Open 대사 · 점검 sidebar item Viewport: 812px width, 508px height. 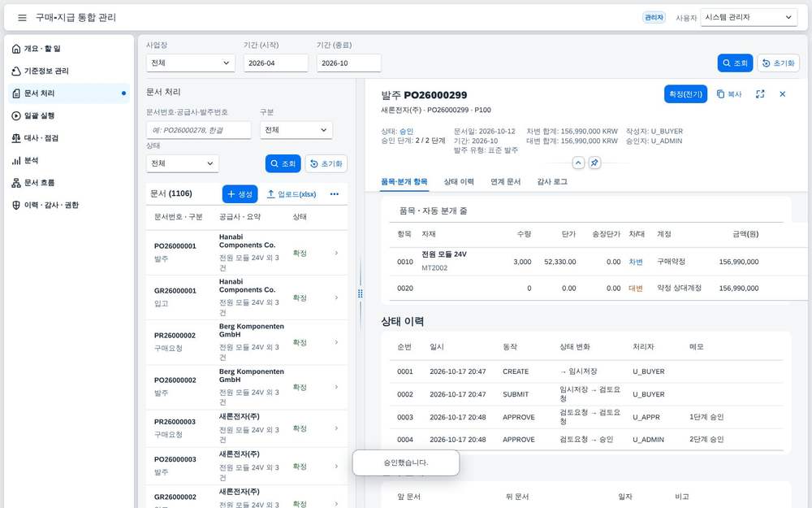[69, 138]
